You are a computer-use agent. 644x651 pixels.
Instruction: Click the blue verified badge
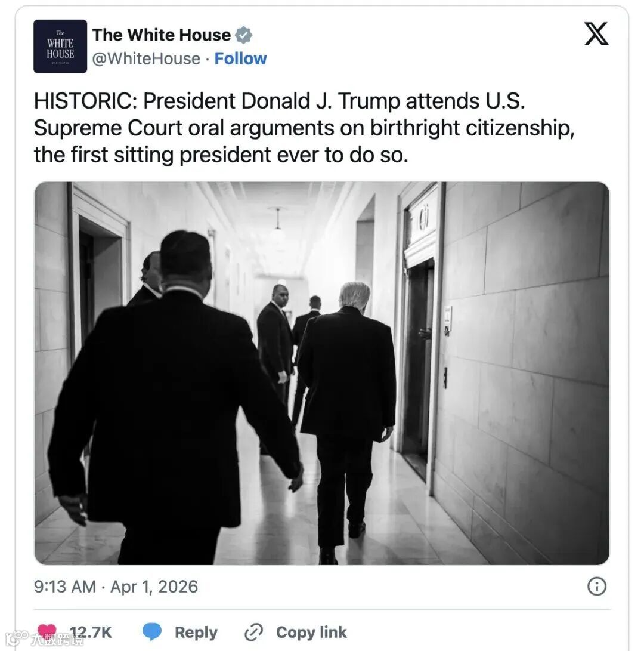(x=243, y=35)
